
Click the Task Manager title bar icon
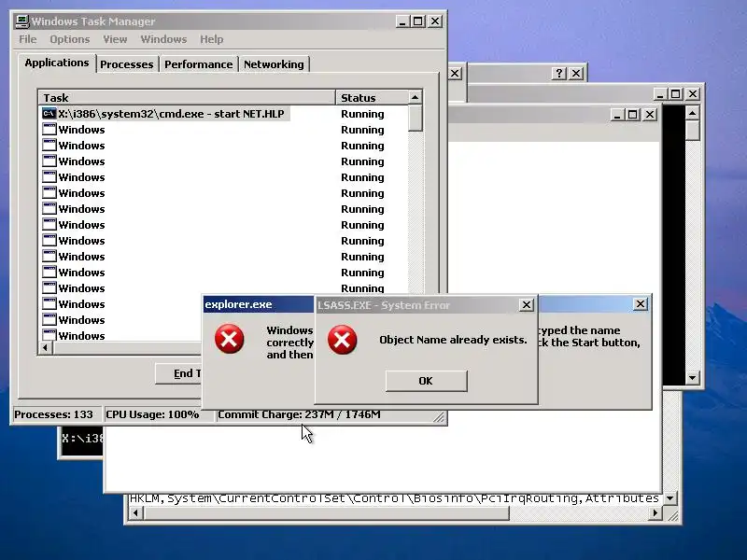(21, 21)
